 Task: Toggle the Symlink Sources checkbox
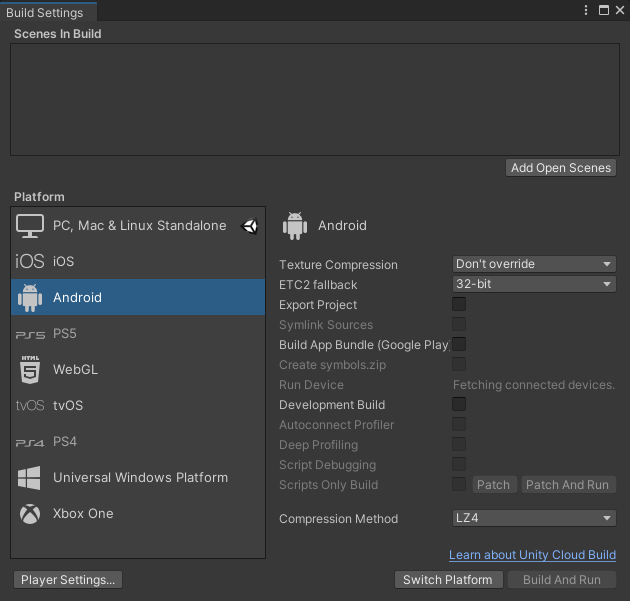(459, 324)
